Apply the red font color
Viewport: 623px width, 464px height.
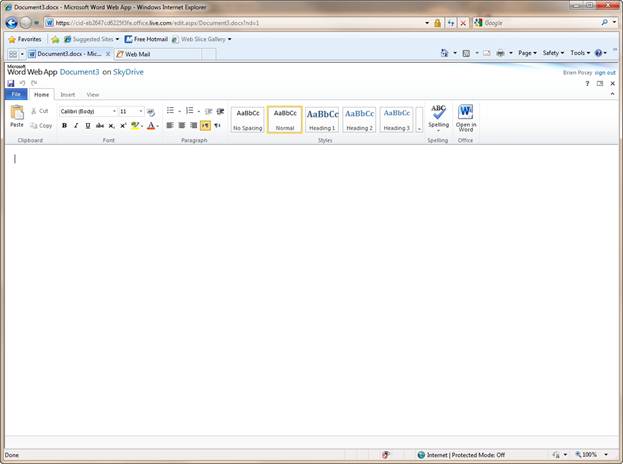[151, 126]
